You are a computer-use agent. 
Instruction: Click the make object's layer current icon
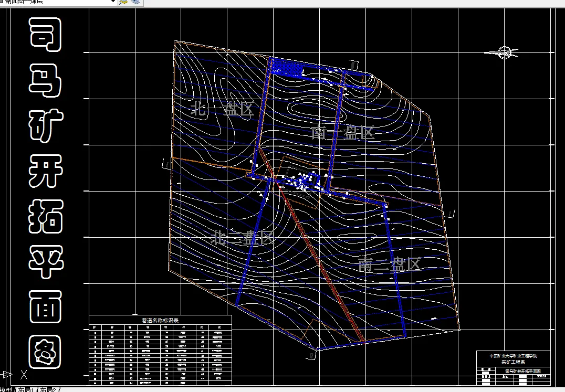pos(123,2)
